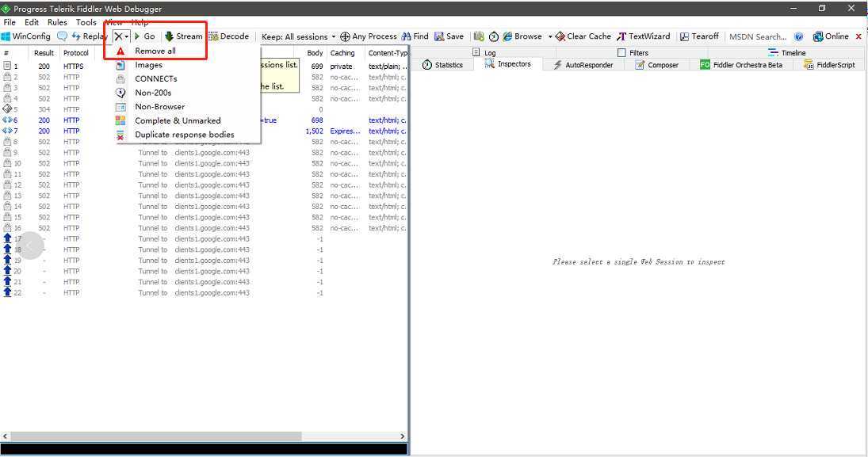Screen dimensions: 868x457
Task: Save sessions using the Save button
Action: coord(449,36)
